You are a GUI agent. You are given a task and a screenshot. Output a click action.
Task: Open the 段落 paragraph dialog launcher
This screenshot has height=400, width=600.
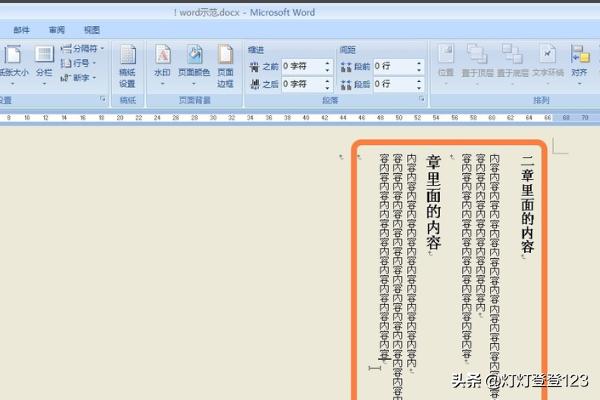coord(421,99)
